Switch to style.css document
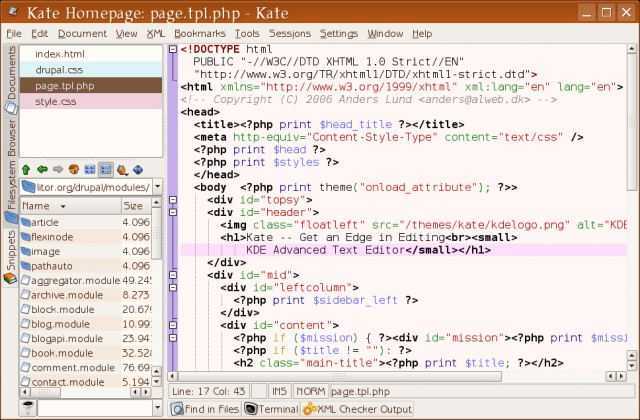The height and width of the screenshot is (420, 640). click(91, 102)
